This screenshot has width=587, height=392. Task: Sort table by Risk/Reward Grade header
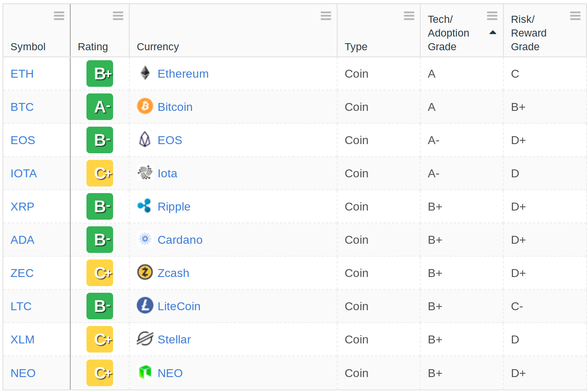[x=529, y=33]
